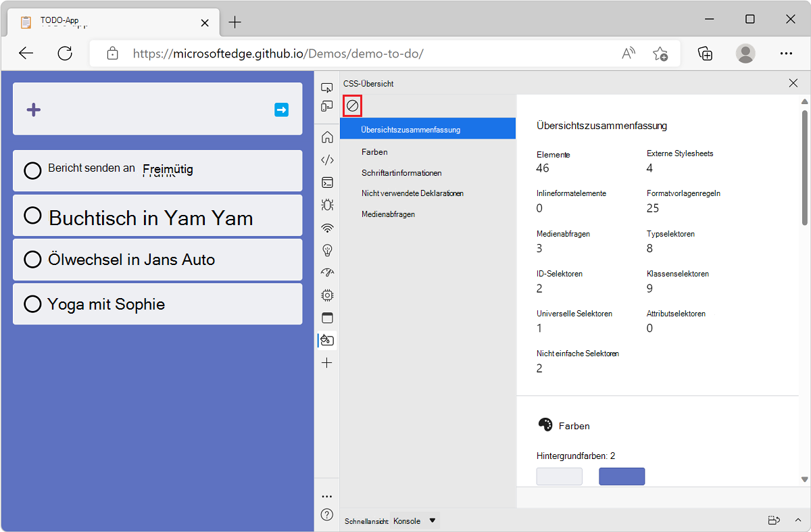Select the Memory chip icon
811x532 pixels.
[327, 295]
